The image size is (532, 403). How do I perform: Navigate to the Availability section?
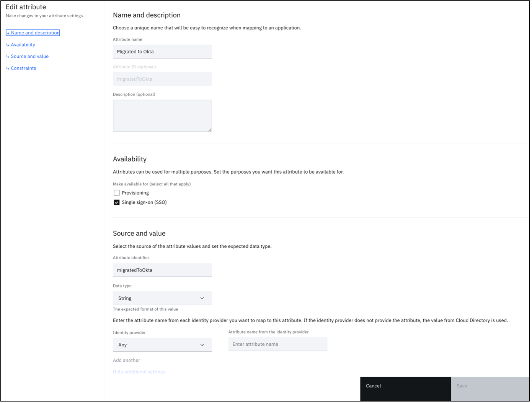point(23,44)
